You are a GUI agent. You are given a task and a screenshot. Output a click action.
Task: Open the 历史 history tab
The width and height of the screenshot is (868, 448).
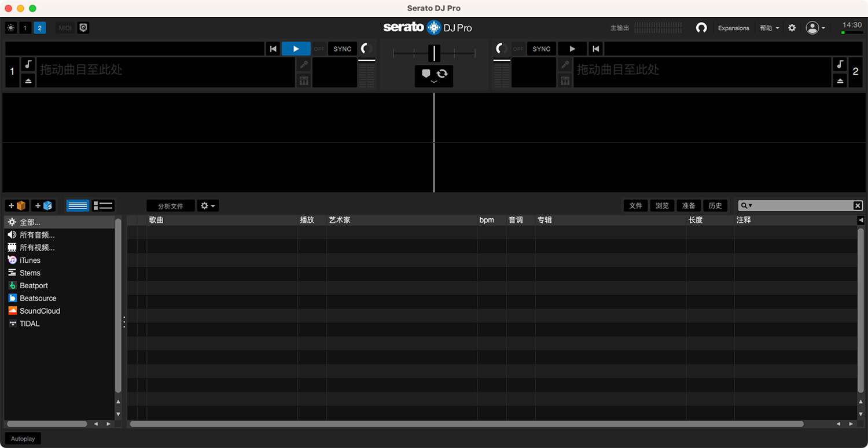click(x=715, y=205)
